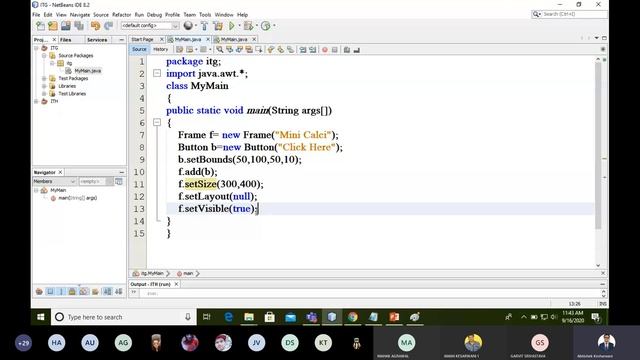
Task: Select Source Packages in project tree
Action: 76,56
